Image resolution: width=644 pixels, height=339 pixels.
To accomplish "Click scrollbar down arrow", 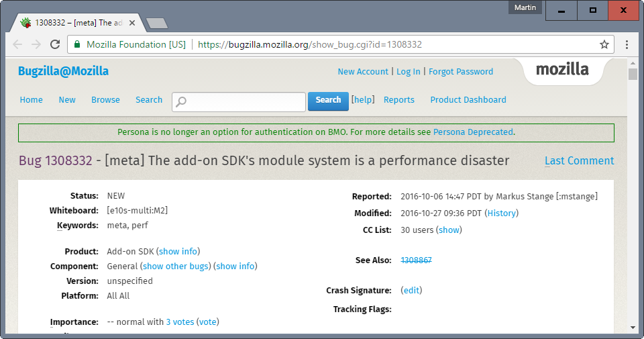I will 633,328.
